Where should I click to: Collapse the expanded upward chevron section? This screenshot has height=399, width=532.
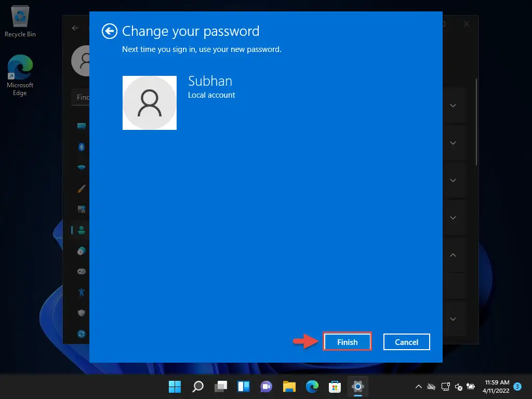point(453,255)
